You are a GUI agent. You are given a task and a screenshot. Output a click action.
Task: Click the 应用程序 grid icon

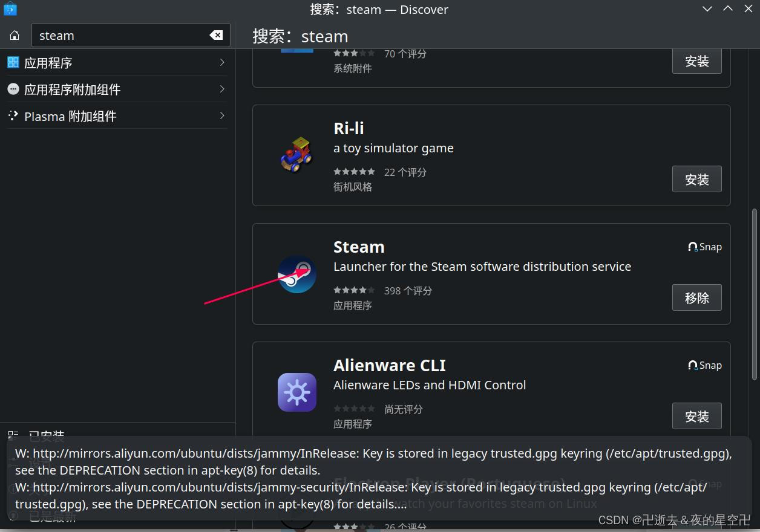[13, 62]
